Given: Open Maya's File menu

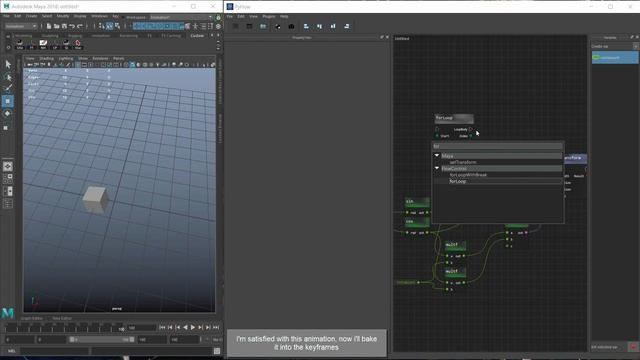Looking at the screenshot, I should coord(6,16).
